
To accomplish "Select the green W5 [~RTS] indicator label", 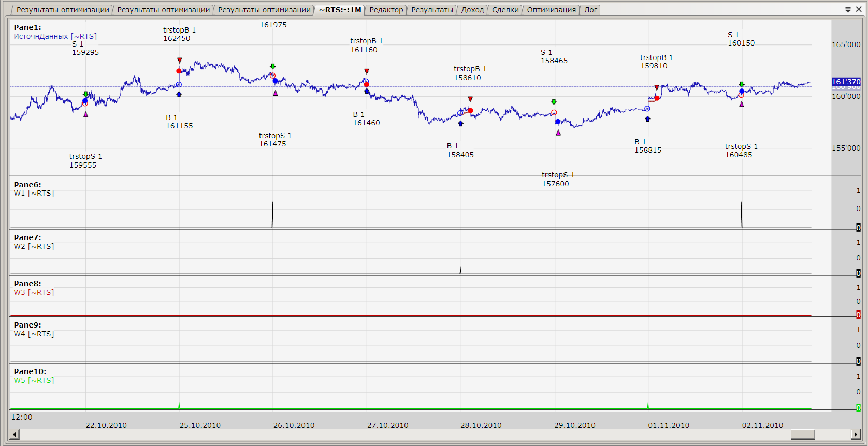I will pyautogui.click(x=34, y=380).
